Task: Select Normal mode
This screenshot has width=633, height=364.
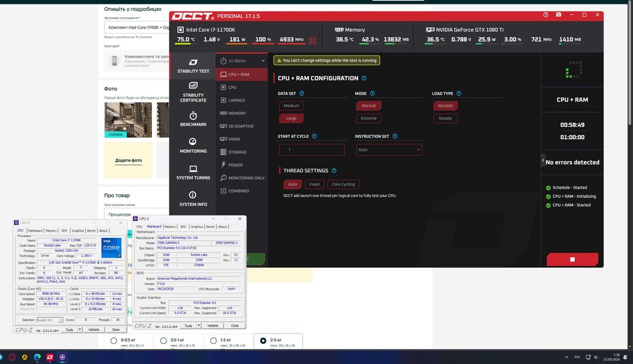Action: point(368,106)
